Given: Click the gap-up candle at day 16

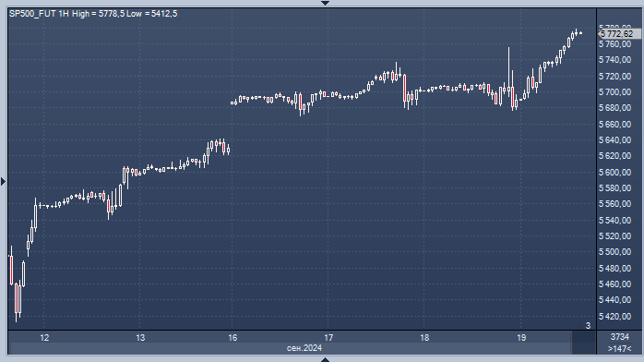Looking at the screenshot, I should (233, 103).
